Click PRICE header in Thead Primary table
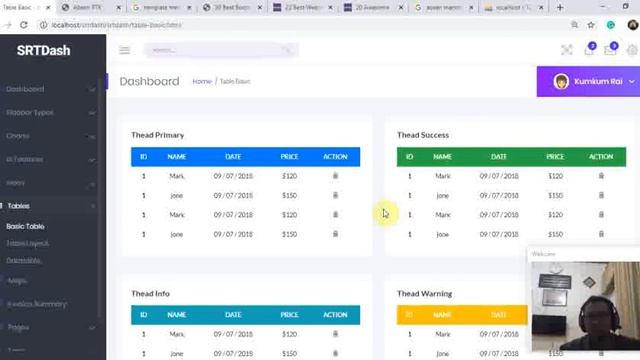Screen dimensions: 640x360 [x=289, y=157]
